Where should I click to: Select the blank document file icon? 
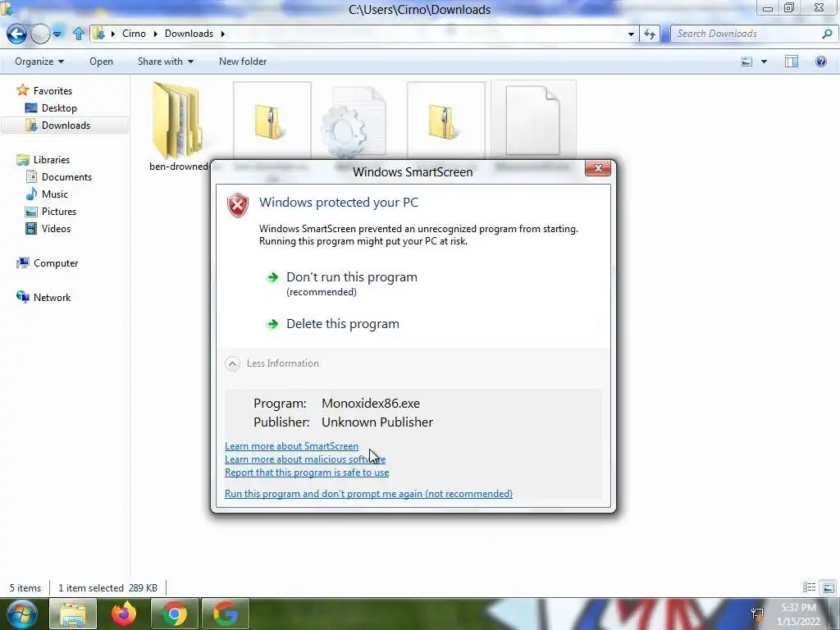[x=533, y=121]
